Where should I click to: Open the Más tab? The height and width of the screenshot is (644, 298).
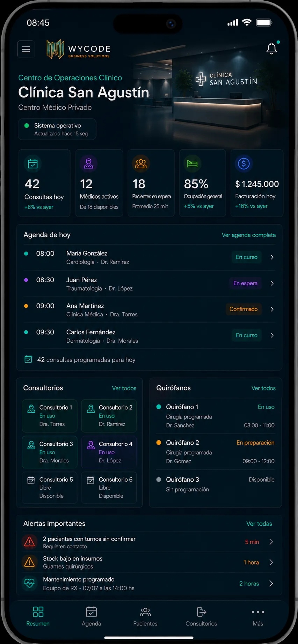coord(258,616)
